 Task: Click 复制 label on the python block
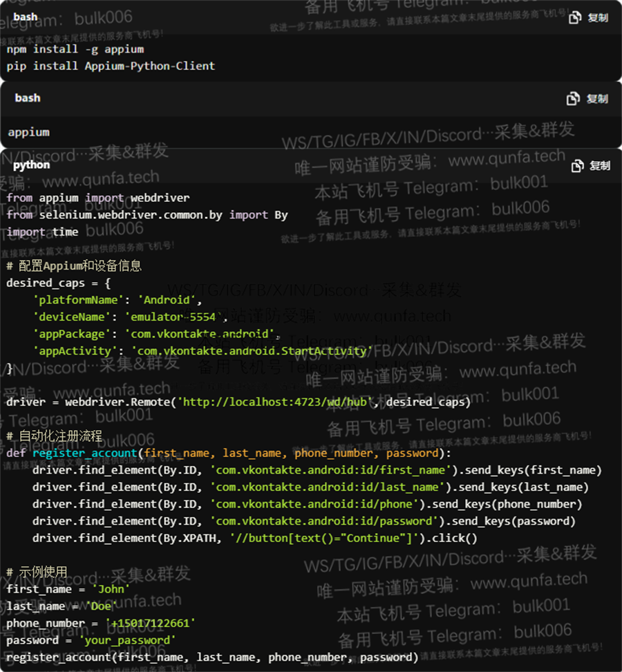(x=600, y=165)
